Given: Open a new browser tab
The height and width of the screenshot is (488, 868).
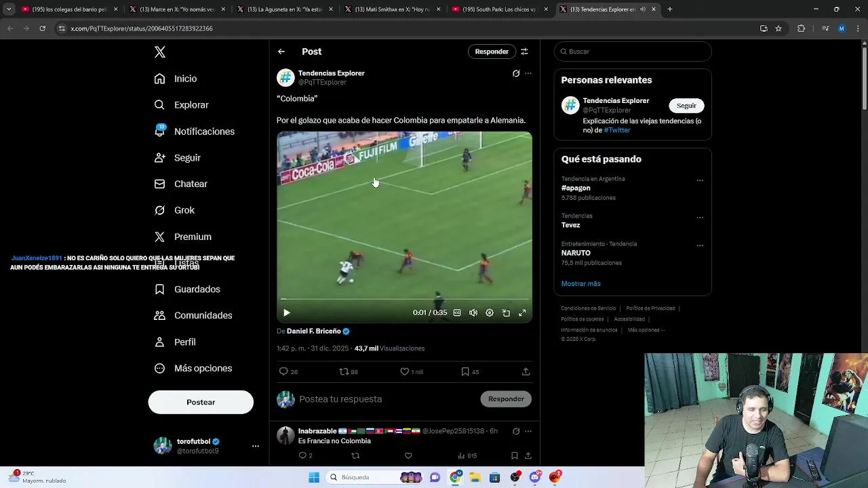Looking at the screenshot, I should 669,9.
